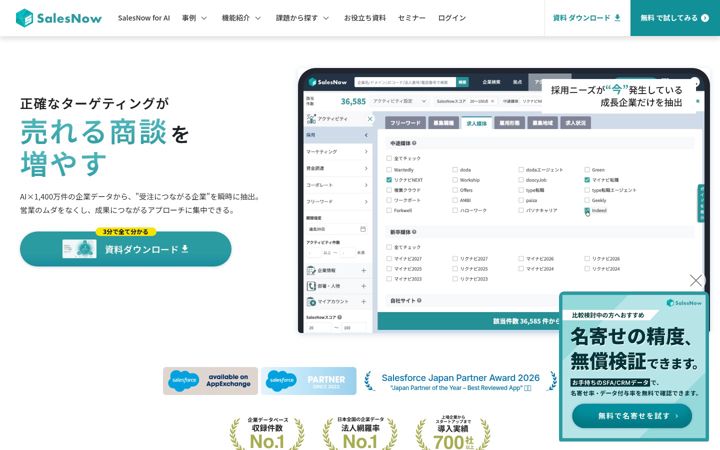The height and width of the screenshot is (450, 720).
Task: Open the SalesNow for AI menu item
Action: click(x=144, y=18)
